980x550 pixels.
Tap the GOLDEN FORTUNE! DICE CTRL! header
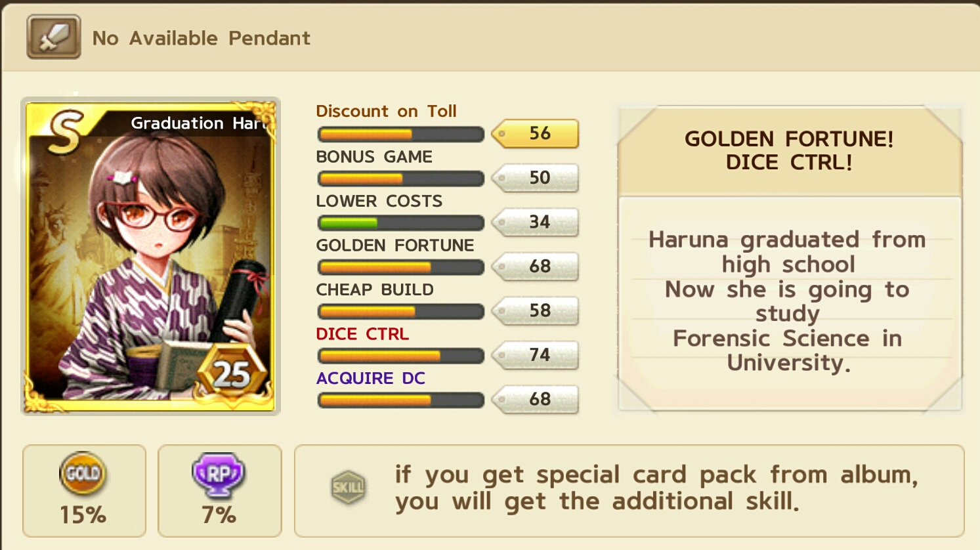(790, 150)
